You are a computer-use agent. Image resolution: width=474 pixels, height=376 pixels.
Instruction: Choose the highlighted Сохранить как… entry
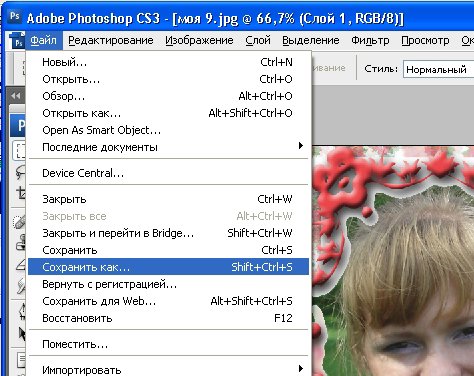point(168,267)
